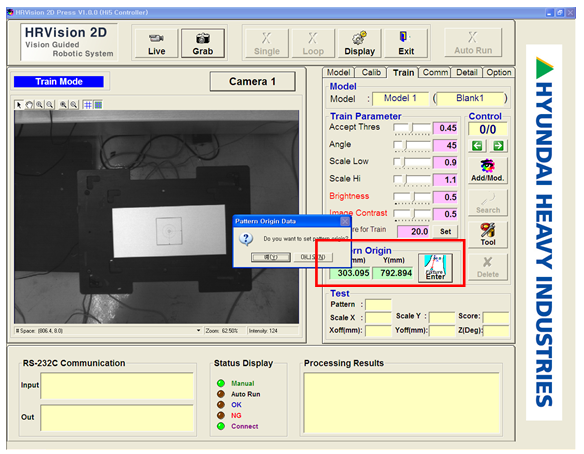Image resolution: width=584 pixels, height=454 pixels.
Task: Click the RS-232C Out box
Action: coord(117,418)
